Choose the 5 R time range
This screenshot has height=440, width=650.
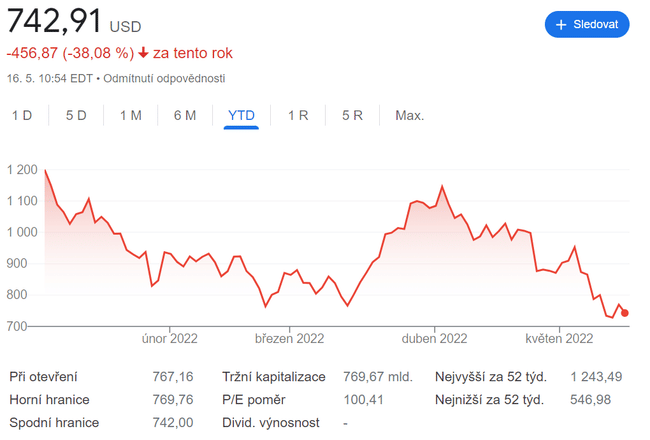click(352, 115)
